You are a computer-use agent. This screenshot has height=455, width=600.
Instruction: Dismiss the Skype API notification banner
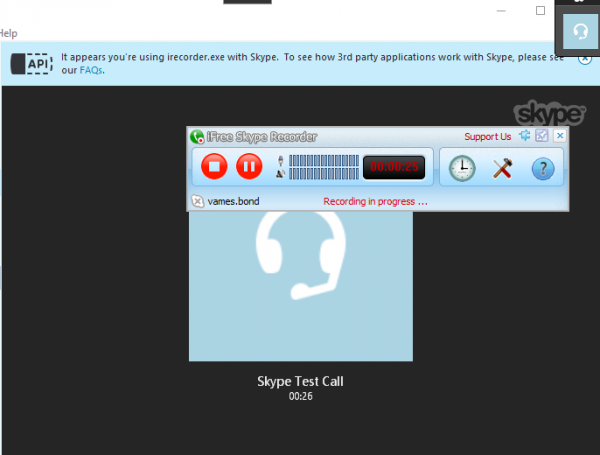click(x=585, y=59)
